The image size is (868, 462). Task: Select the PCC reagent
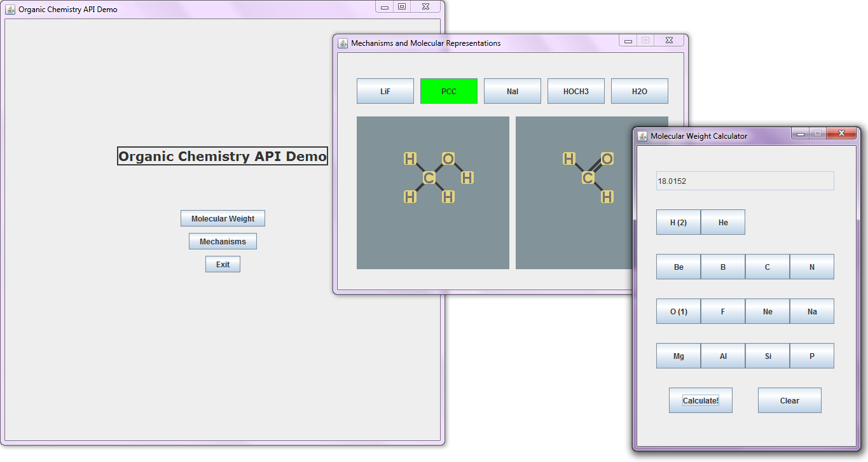pyautogui.click(x=448, y=91)
